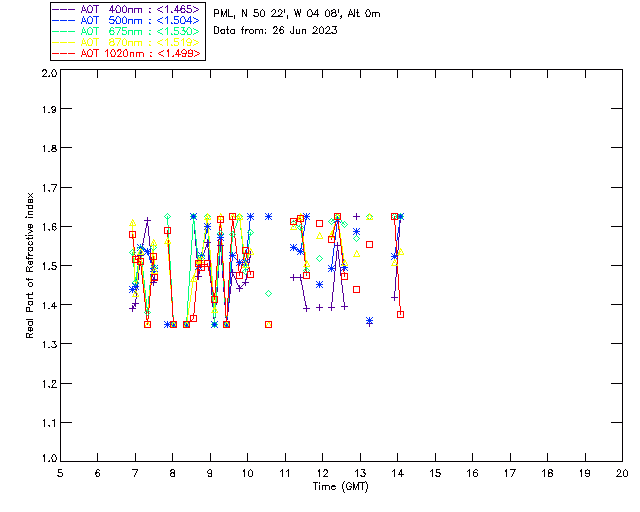Viewport: 640px width, 512px height.
Task: Click the blue asterisk at 1.625 near 10.5 hours
Action: [x=269, y=216]
